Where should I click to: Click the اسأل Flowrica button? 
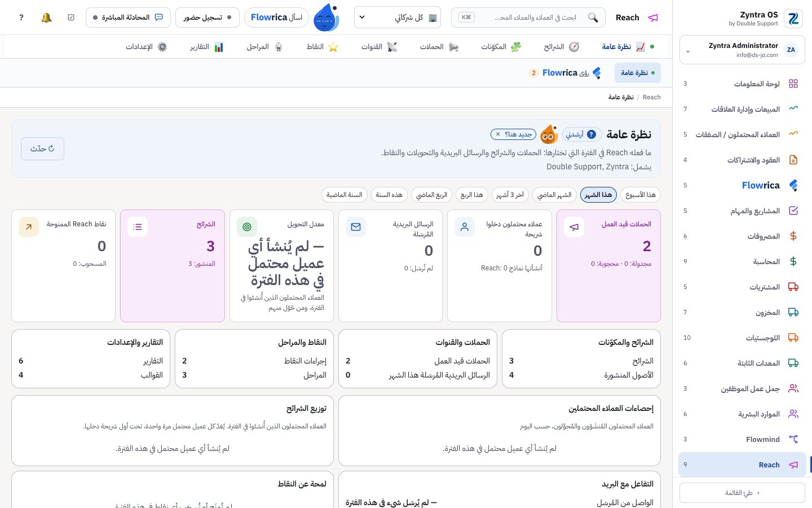point(276,17)
